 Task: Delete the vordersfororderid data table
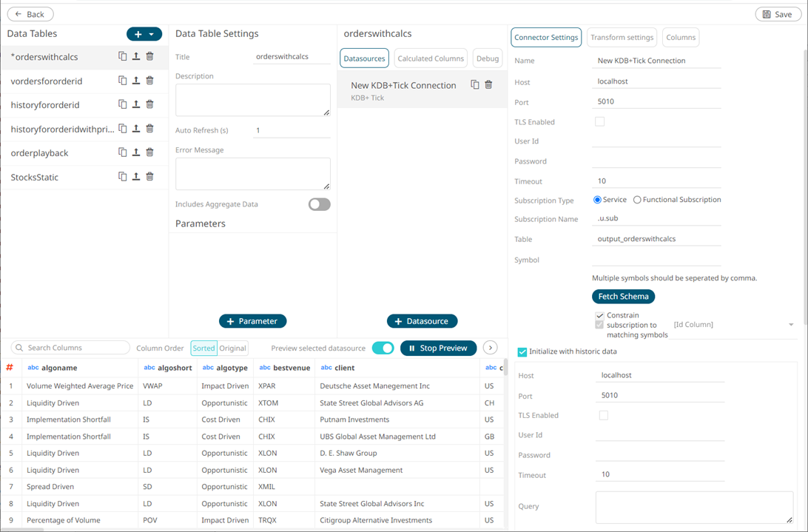(149, 81)
